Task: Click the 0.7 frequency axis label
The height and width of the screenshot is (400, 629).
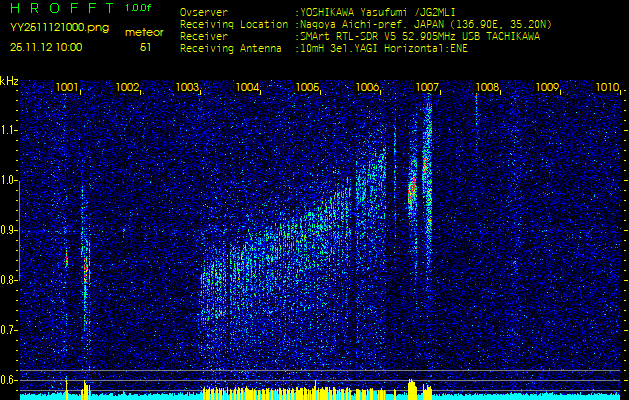Action: point(7,330)
